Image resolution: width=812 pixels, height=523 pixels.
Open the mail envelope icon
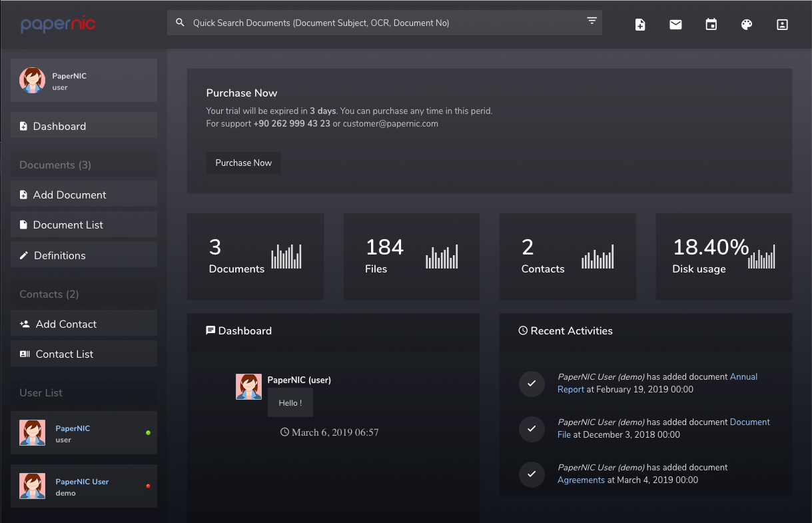[675, 25]
